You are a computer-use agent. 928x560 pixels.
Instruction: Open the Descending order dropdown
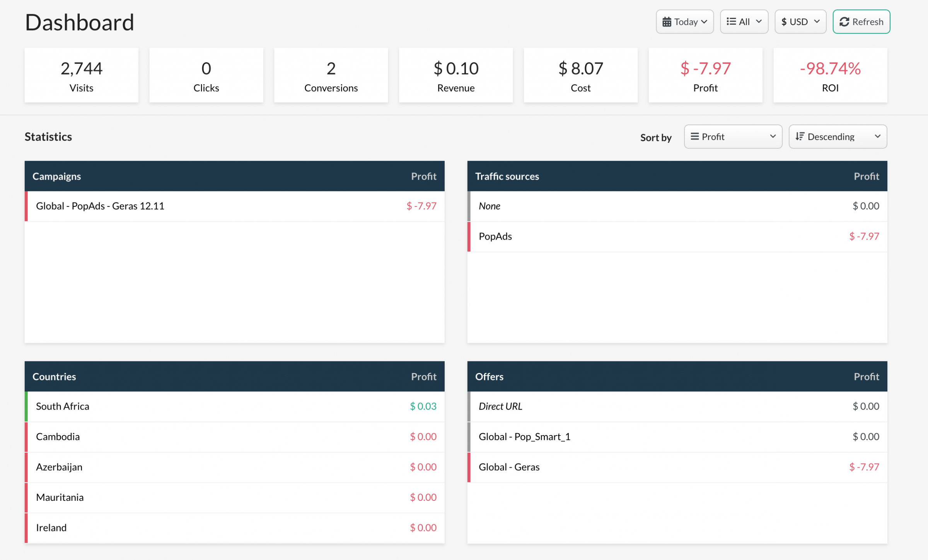point(838,136)
